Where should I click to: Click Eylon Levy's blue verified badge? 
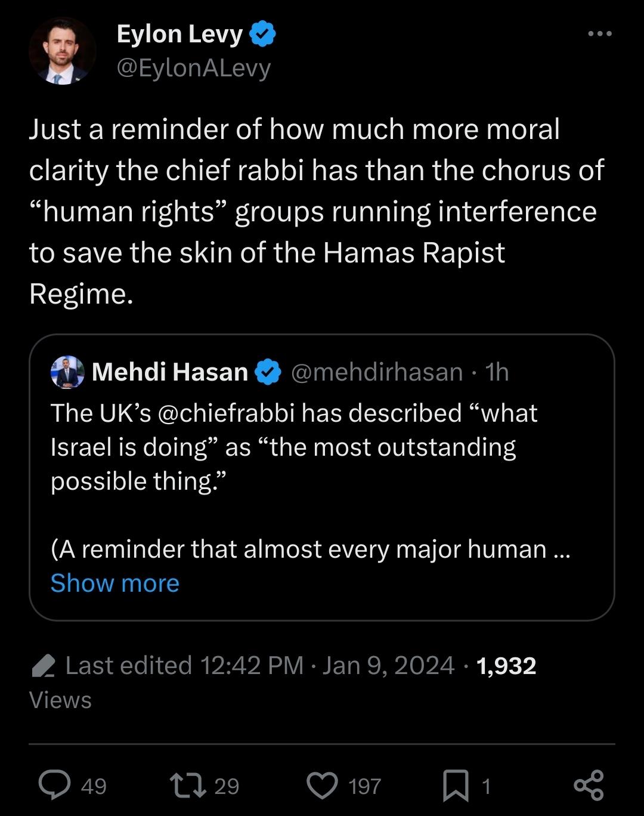[262, 34]
